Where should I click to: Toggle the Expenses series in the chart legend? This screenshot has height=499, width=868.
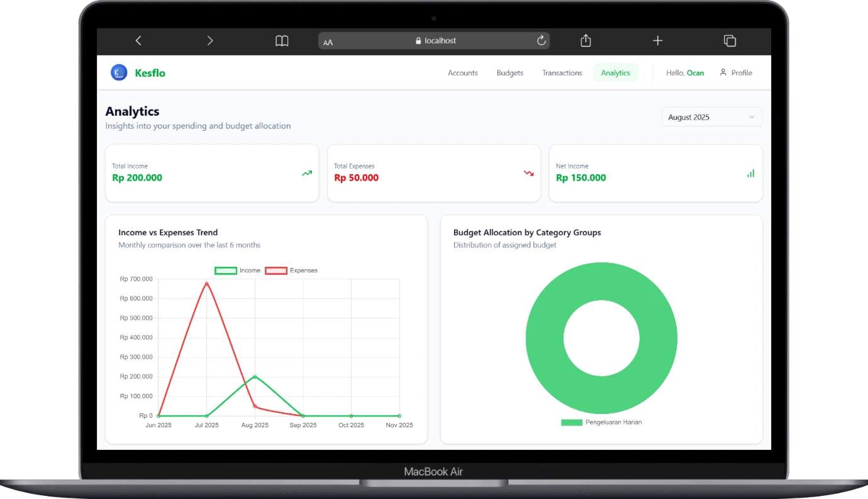click(x=291, y=271)
